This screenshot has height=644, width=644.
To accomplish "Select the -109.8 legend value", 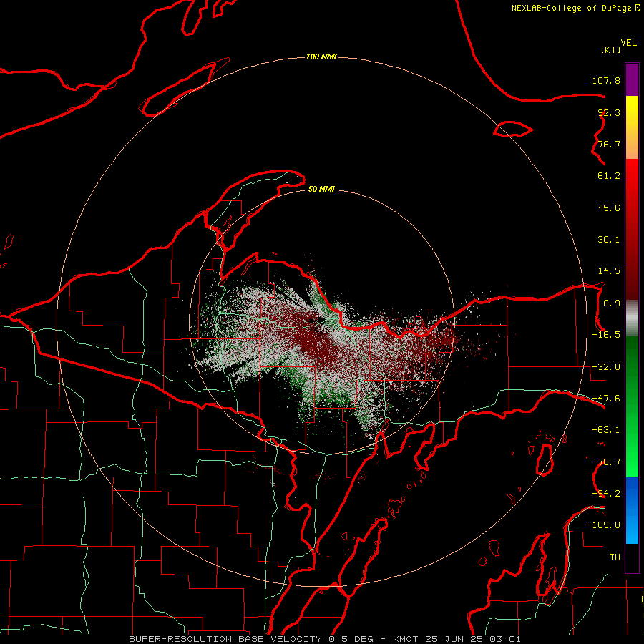I will click(x=603, y=525).
